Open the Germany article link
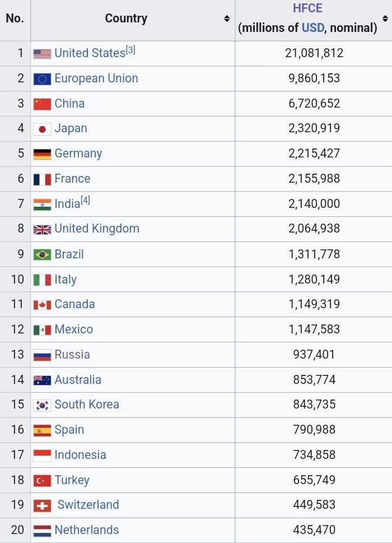Viewport: 392px width, 543px height. (78, 154)
